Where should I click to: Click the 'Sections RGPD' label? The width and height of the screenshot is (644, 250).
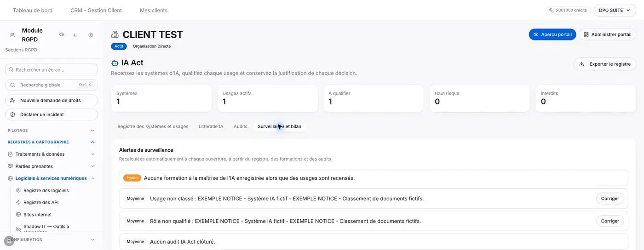pyautogui.click(x=21, y=50)
